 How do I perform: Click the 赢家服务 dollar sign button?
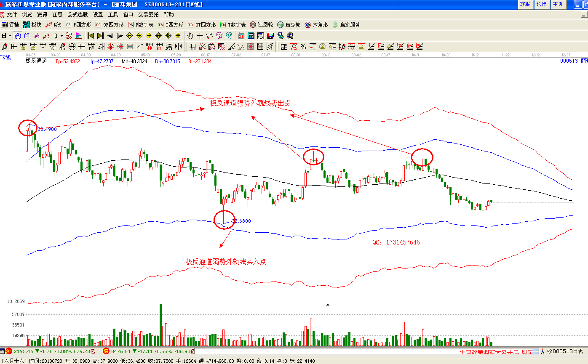pyautogui.click(x=346, y=25)
